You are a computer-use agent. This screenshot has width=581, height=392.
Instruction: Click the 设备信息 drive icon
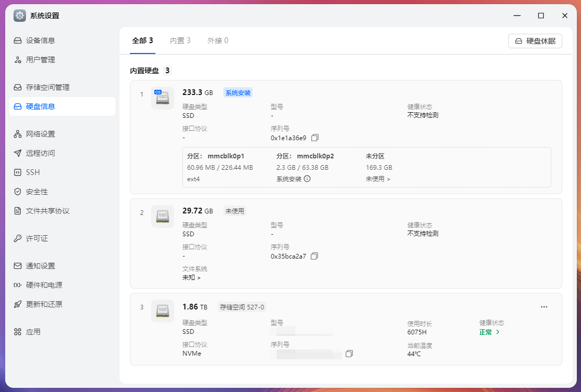pyautogui.click(x=18, y=40)
